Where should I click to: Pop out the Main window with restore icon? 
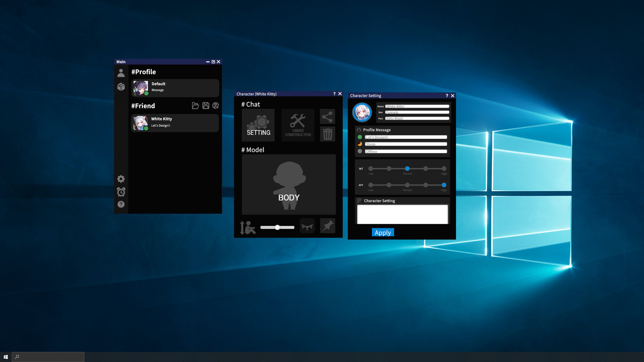tap(213, 62)
